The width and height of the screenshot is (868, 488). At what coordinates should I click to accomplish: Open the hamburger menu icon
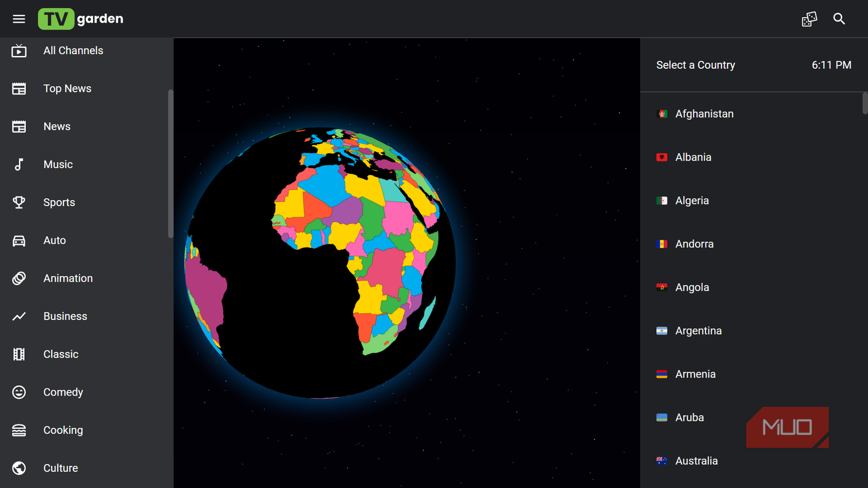click(19, 19)
